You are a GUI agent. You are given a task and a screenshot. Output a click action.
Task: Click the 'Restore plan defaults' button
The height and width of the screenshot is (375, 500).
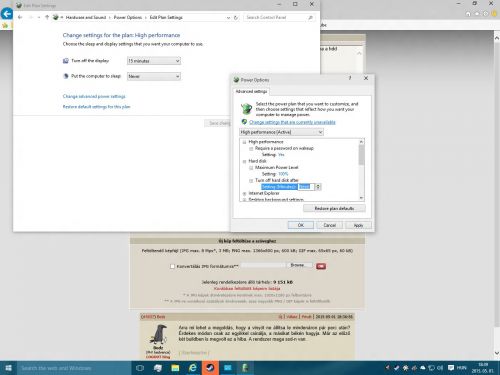(x=334, y=208)
